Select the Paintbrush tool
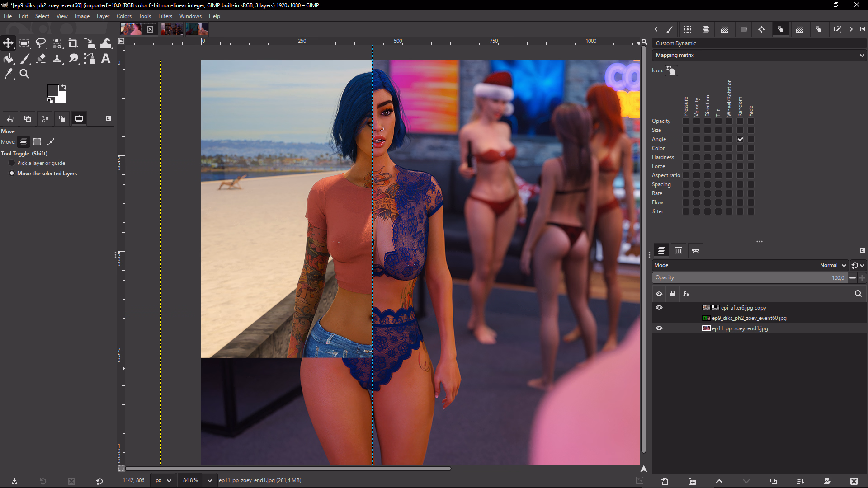This screenshot has height=488, width=868. (x=25, y=58)
